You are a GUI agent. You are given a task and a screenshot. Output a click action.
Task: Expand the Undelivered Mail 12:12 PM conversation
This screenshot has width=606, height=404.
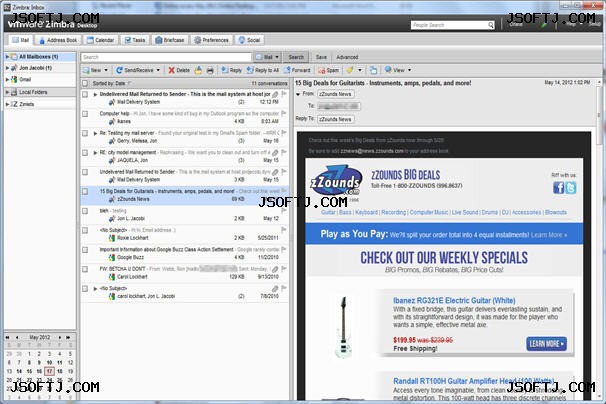95,94
